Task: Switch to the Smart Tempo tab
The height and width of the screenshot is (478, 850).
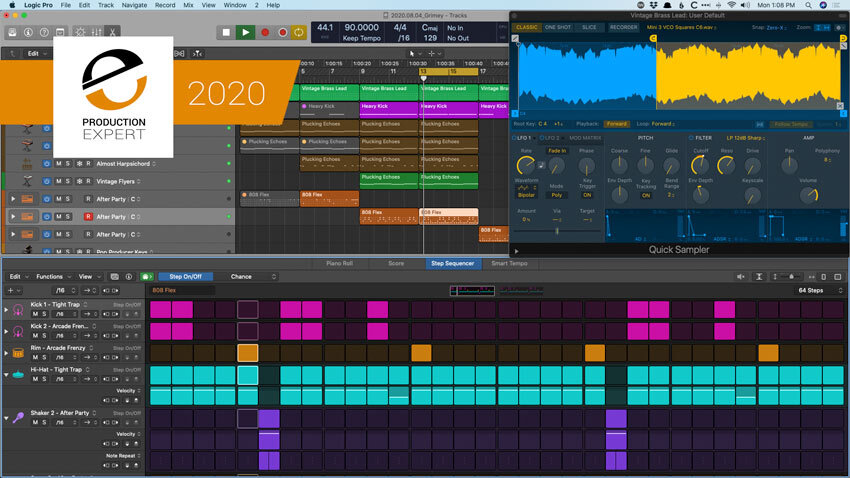Action: click(509, 263)
